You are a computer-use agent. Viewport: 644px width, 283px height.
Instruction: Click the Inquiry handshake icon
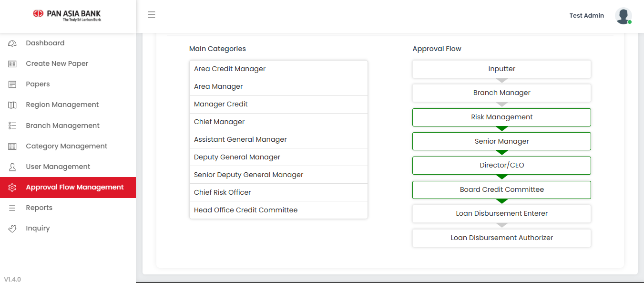coord(12,229)
